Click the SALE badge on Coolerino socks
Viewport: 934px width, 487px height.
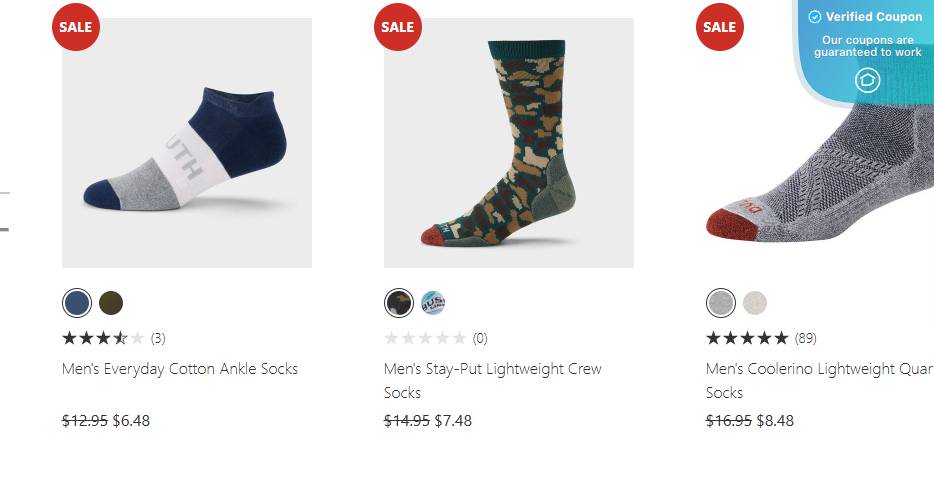point(719,27)
